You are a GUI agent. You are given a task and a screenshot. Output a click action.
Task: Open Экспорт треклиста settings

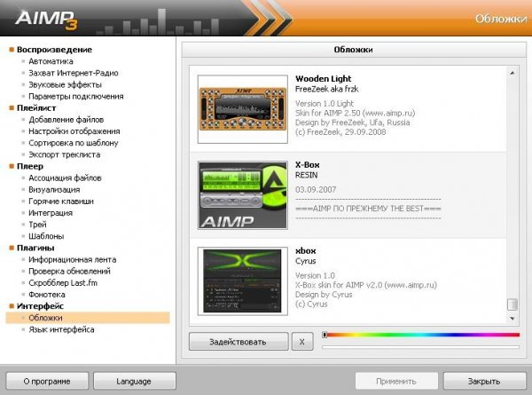point(65,154)
